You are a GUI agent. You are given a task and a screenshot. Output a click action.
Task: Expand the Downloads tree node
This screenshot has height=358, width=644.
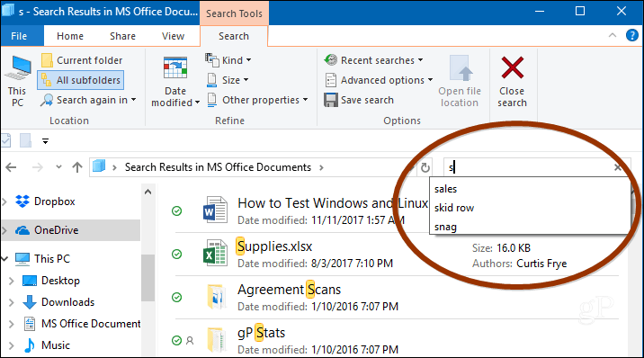[12, 302]
